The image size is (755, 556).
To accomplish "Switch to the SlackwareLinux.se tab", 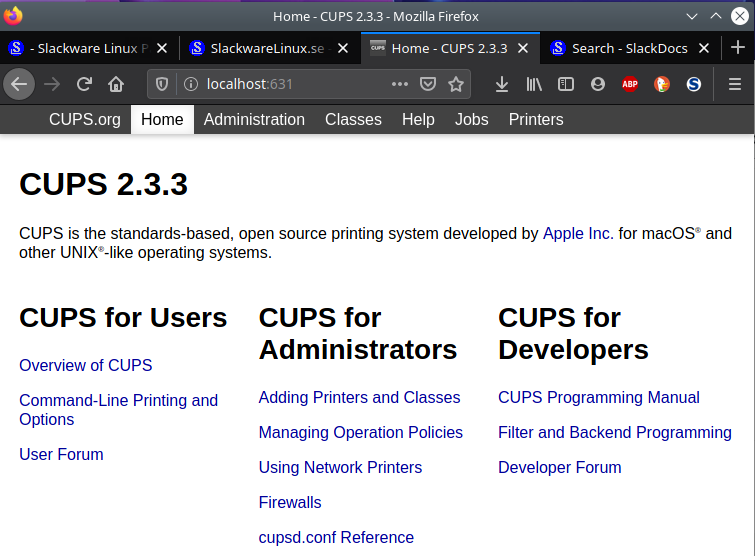I will coord(270,48).
